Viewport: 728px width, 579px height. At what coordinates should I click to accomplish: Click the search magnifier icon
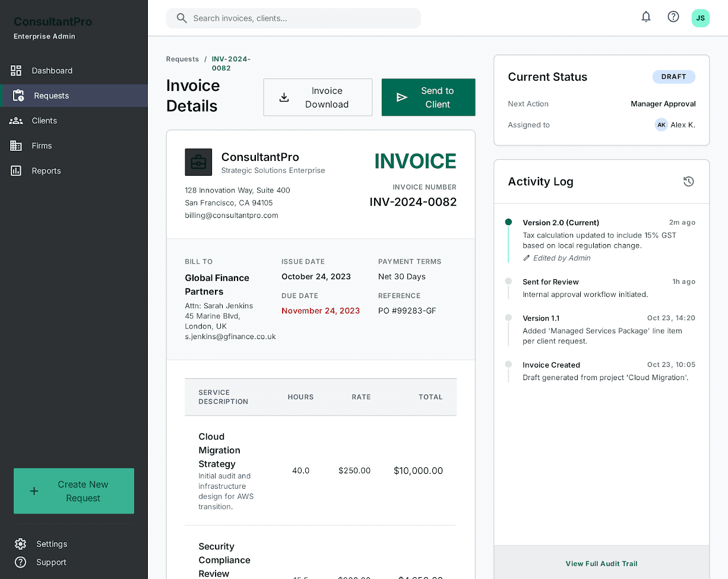tap(182, 18)
